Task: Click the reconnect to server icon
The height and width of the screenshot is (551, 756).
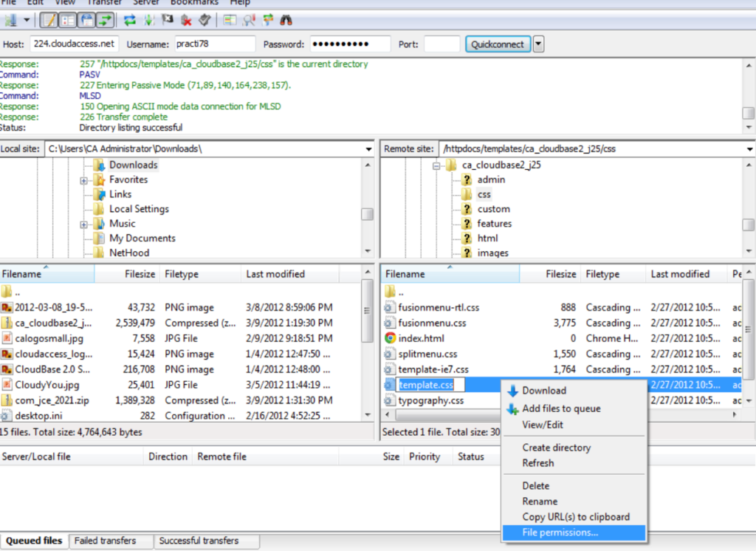Action: point(205,20)
